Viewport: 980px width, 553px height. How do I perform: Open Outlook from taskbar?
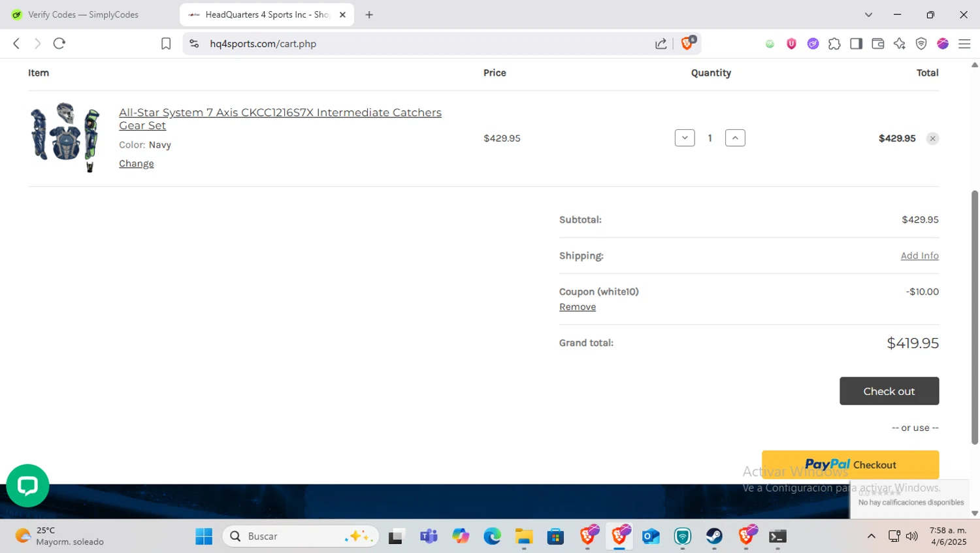click(651, 536)
